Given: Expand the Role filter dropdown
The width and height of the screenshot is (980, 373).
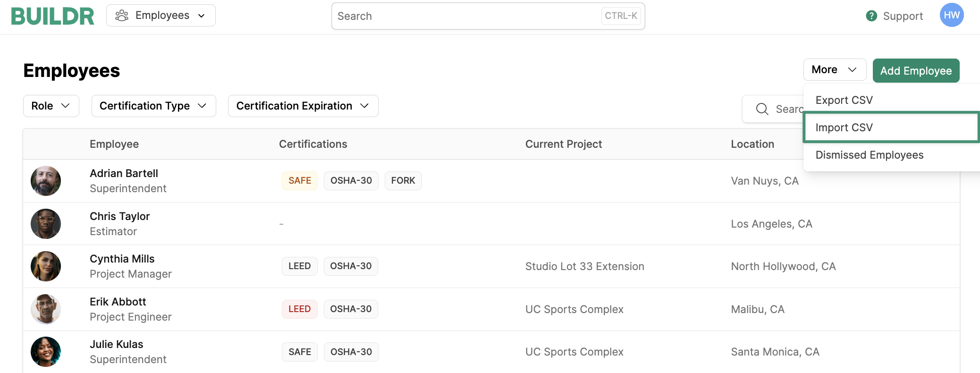Looking at the screenshot, I should click(x=51, y=106).
